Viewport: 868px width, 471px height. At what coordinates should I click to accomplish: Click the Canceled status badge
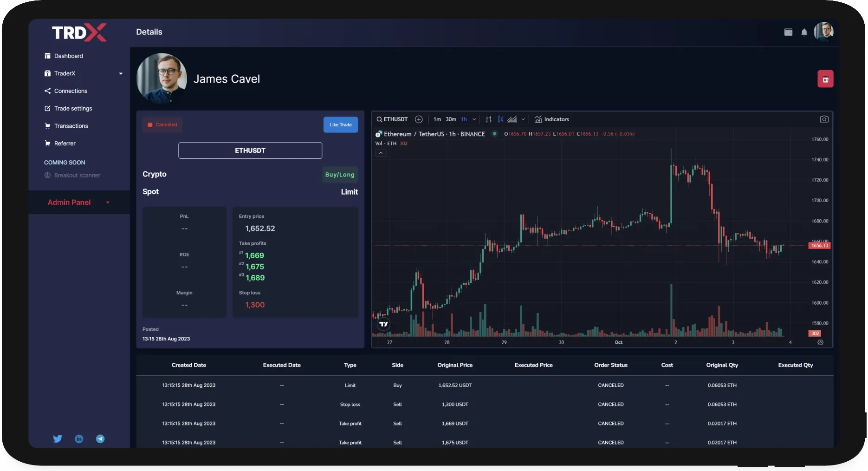162,124
